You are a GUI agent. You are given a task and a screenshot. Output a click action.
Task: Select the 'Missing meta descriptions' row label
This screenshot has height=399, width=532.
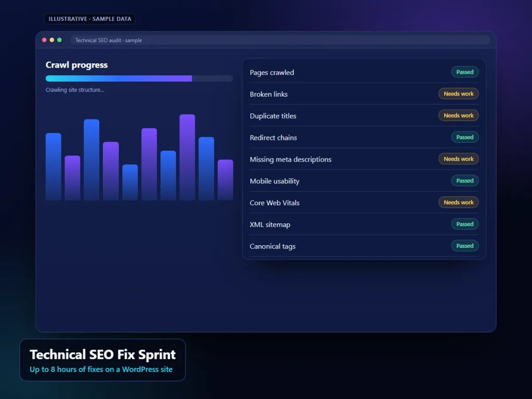(291, 159)
